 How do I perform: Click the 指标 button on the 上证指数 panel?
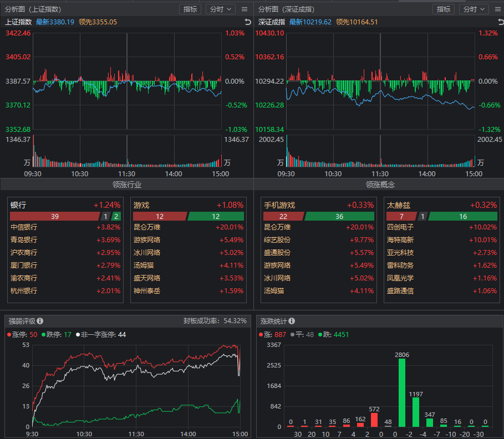(190, 9)
